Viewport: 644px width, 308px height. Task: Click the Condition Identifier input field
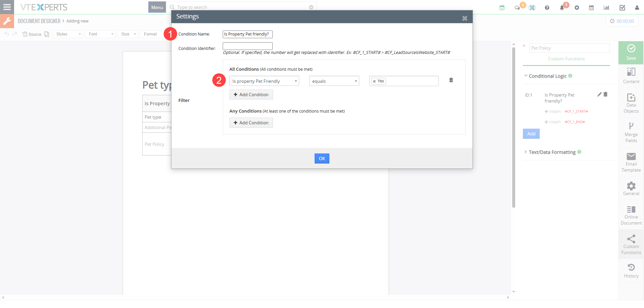tap(248, 46)
